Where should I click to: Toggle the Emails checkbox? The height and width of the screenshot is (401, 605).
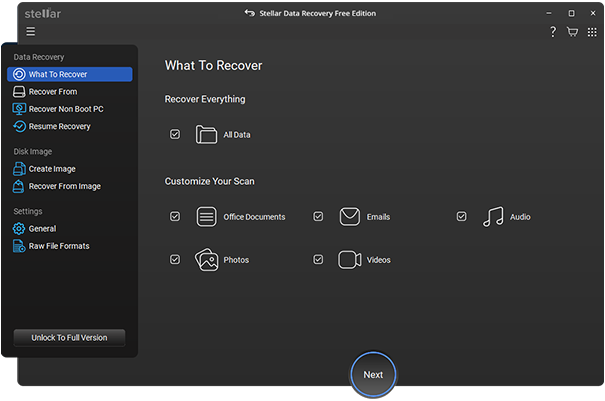(x=318, y=217)
